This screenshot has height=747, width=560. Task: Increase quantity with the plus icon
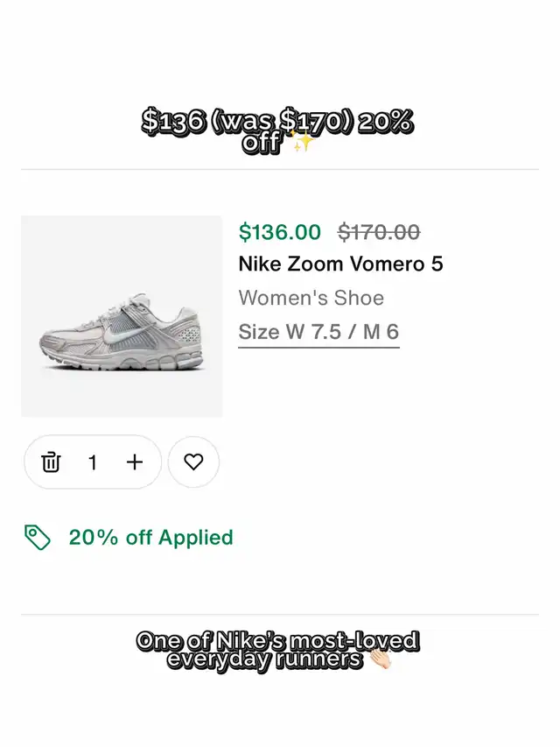134,462
